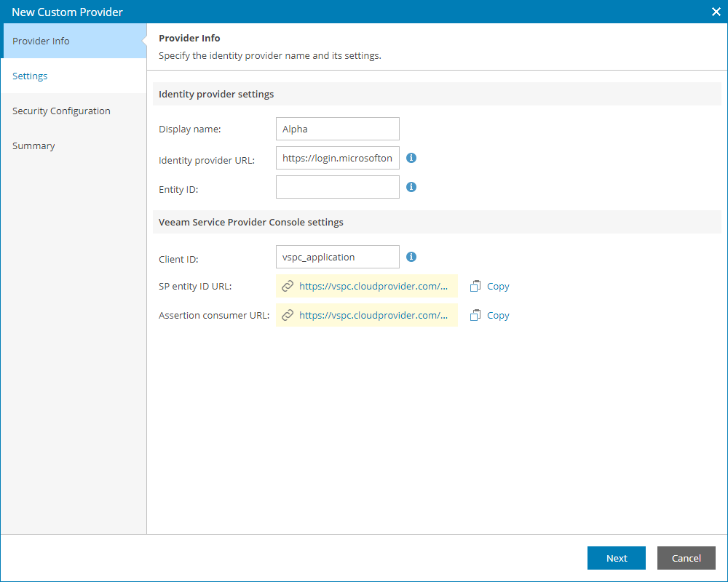Click the Client ID field showing vspc_application
Screen dimensions: 728x582
point(337,257)
